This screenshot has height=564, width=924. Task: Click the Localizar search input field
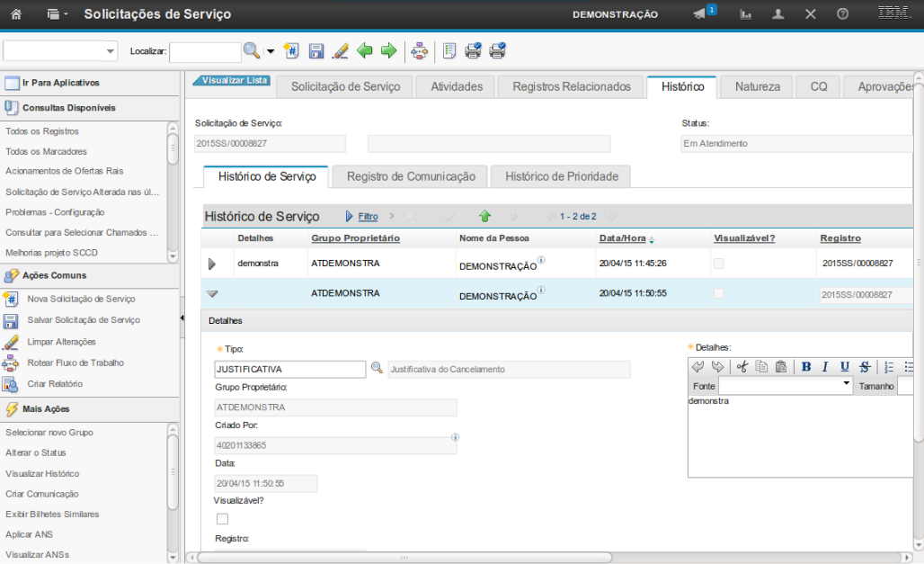(x=205, y=52)
